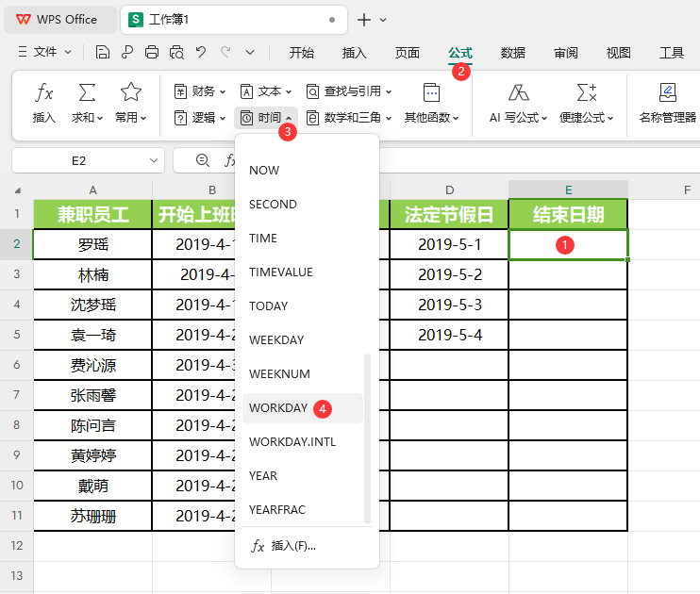Open a new tab with plus button
Viewport: 700px width, 594px height.
364,20
